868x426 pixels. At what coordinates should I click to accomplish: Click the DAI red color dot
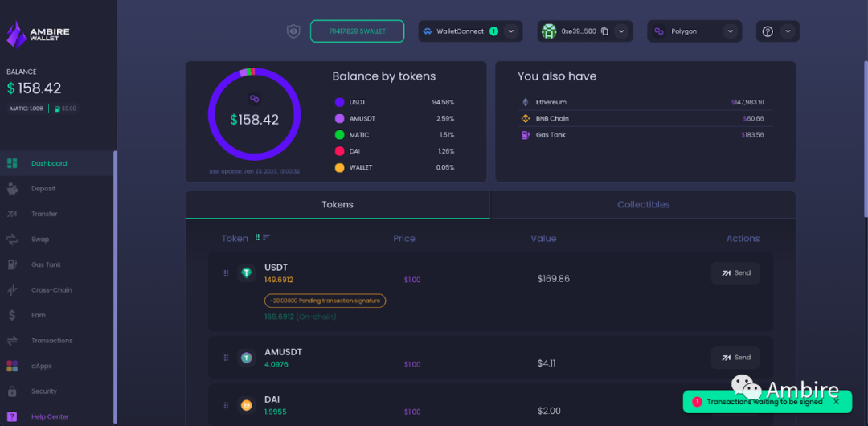(339, 151)
